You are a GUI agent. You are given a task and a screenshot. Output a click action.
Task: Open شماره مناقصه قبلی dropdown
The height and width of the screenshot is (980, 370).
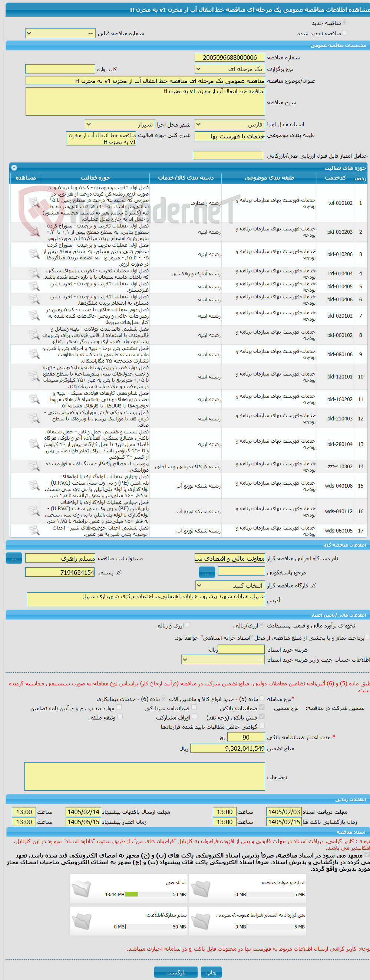click(60, 33)
